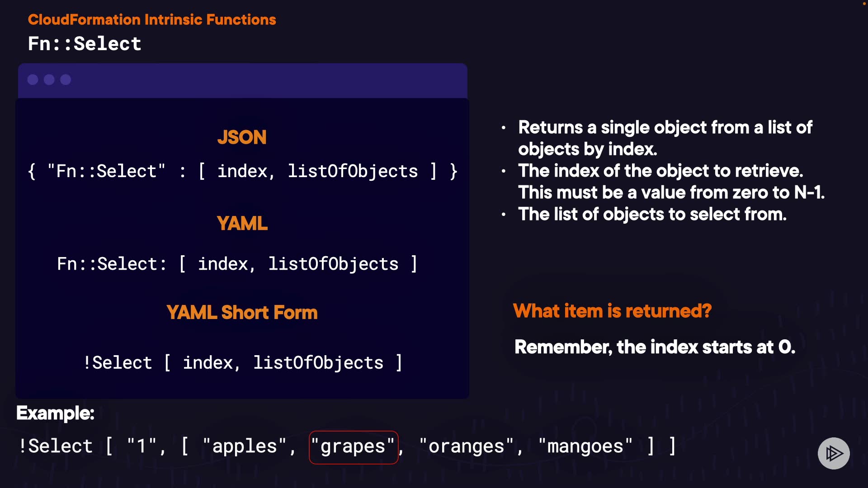Click the "Example:" label
Screen dimensions: 868x488
pos(55,413)
